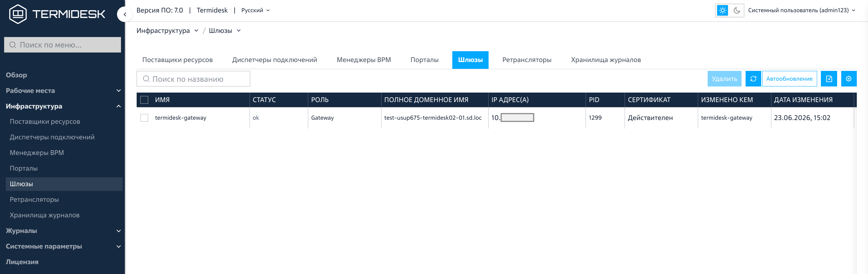Screen dimensions: 868x274
Task: Switch to the Менеджеры ВРМ tab
Action: (x=364, y=60)
